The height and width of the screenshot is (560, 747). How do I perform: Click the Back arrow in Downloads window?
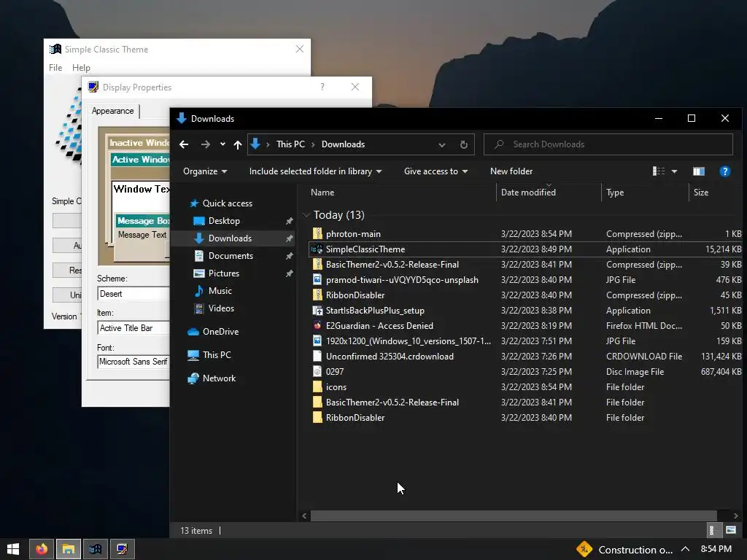coord(184,144)
